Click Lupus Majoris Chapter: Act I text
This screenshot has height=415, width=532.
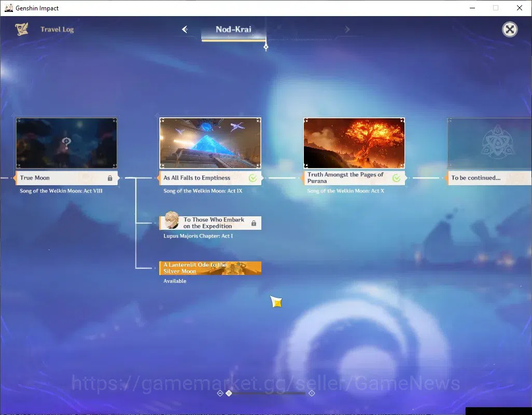pyautogui.click(x=198, y=236)
